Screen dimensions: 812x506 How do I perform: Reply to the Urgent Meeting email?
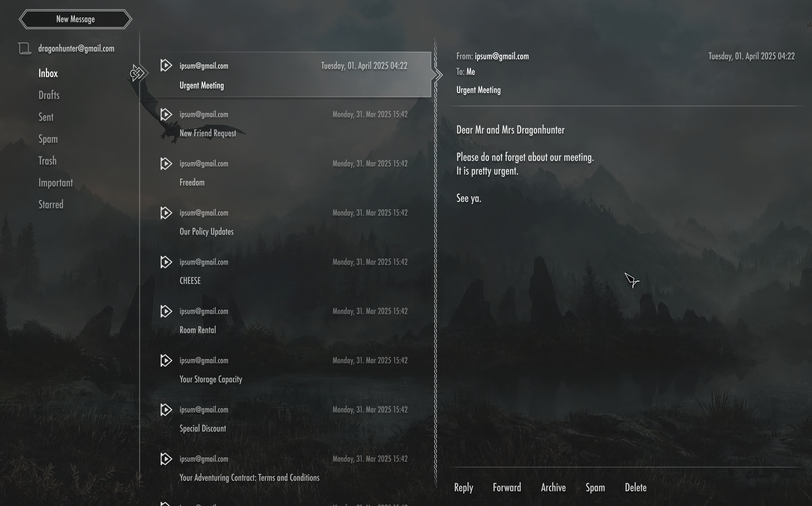463,488
